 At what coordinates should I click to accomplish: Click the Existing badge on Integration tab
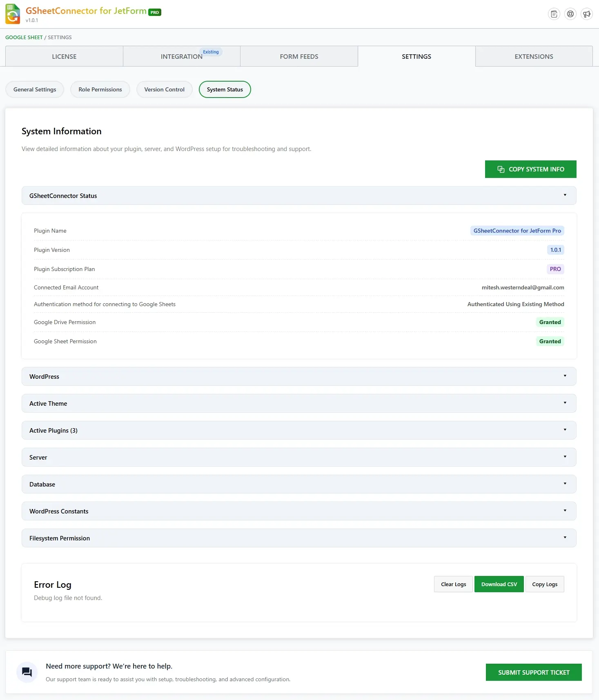click(x=211, y=52)
